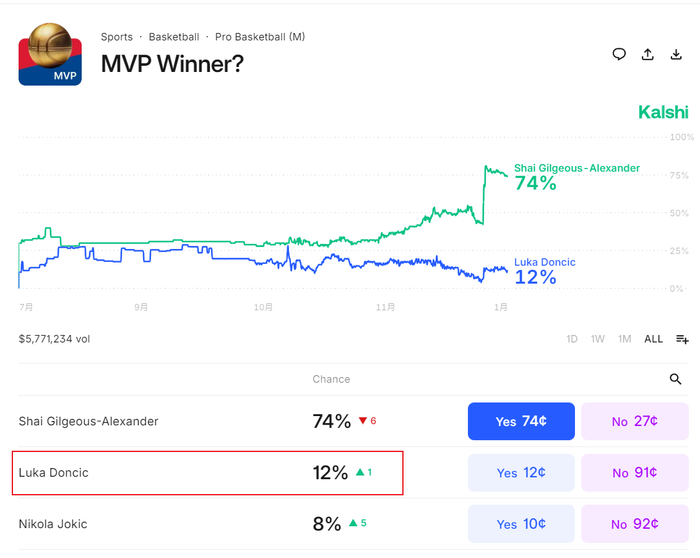Buy Yes 74¢ for Shai Gilgeous-Alexander
Viewport: 700px width, 558px height.
(x=521, y=421)
